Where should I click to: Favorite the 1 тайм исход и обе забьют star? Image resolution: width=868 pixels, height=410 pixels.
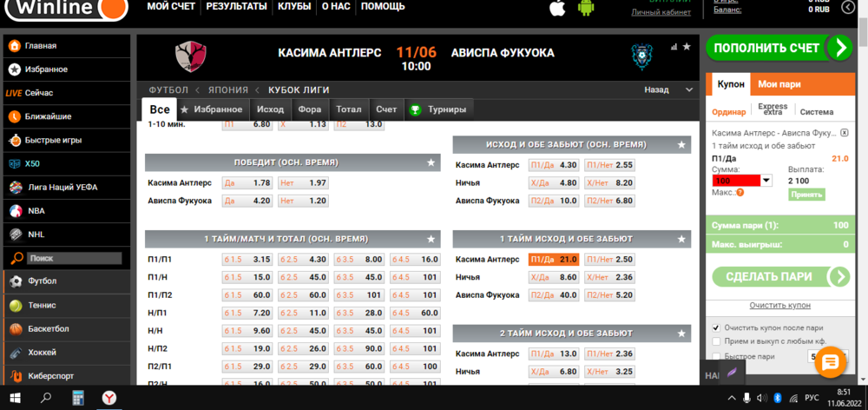point(681,239)
